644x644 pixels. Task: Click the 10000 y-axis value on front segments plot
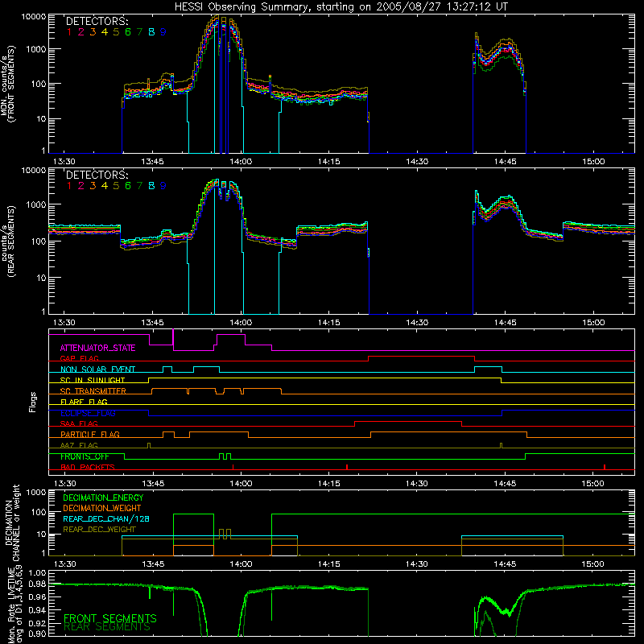click(34, 16)
